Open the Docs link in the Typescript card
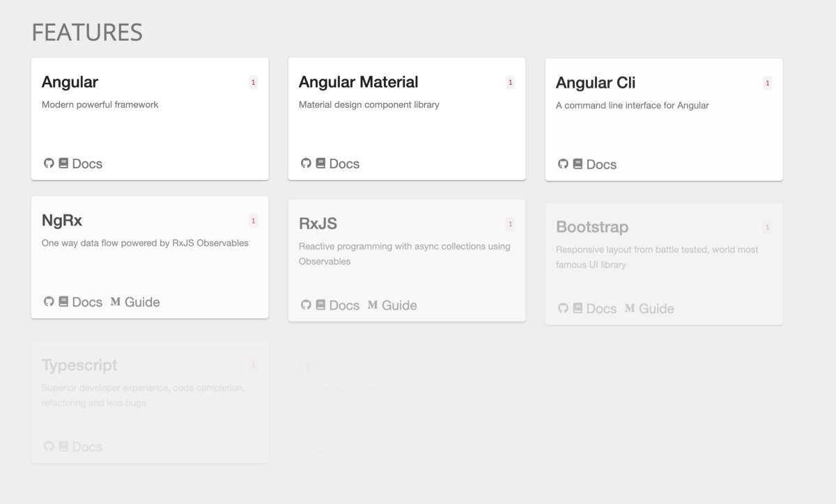 point(87,447)
